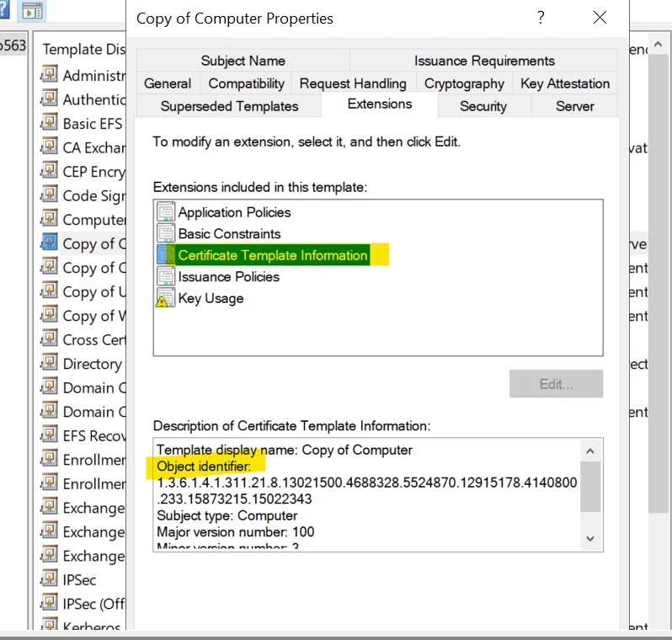
Task: Select Application Policies extension
Action: click(234, 212)
